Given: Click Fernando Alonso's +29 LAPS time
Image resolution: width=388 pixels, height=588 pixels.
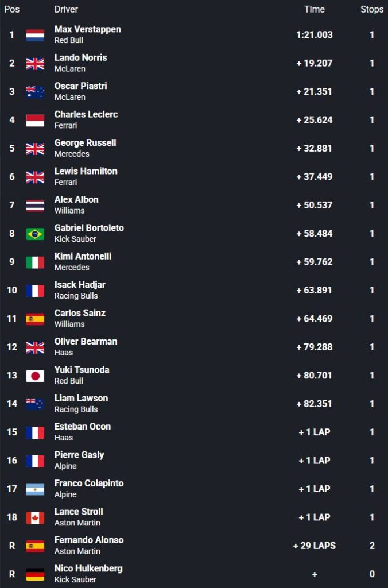Looking at the screenshot, I should coord(315,546).
